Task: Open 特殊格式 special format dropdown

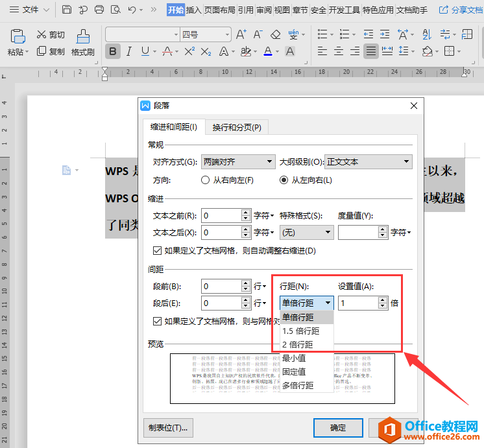Action: click(306, 232)
